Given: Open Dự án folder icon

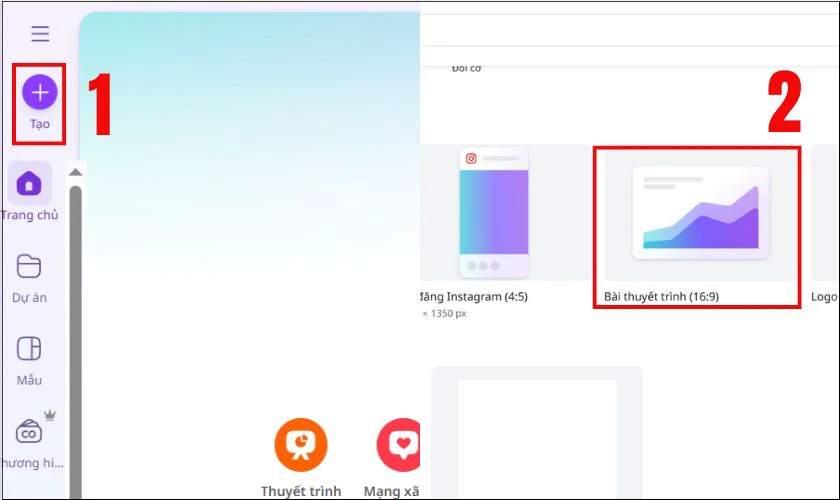Looking at the screenshot, I should (29, 266).
